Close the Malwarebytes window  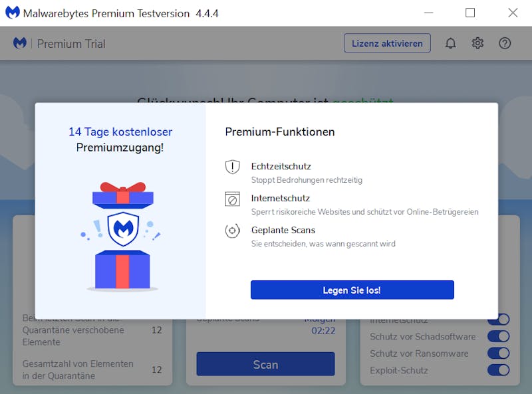coord(513,13)
